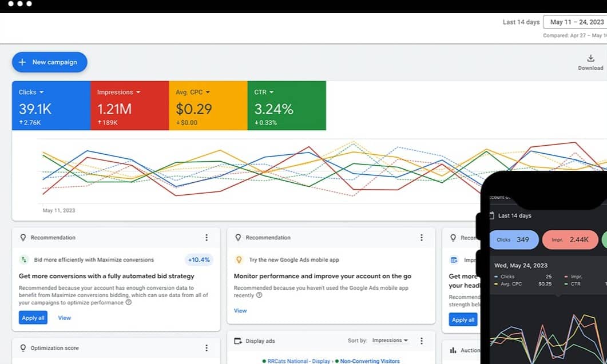Select the green CTR 3.24% scorecard

coord(287,105)
